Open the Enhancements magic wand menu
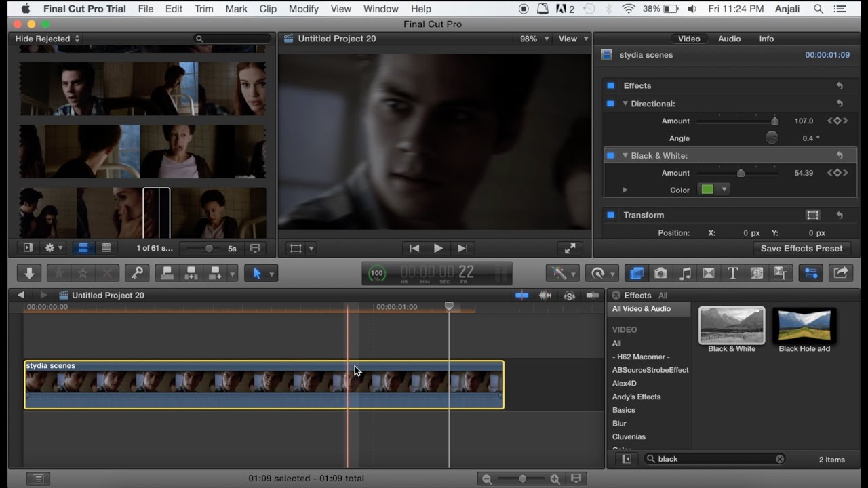 (563, 273)
